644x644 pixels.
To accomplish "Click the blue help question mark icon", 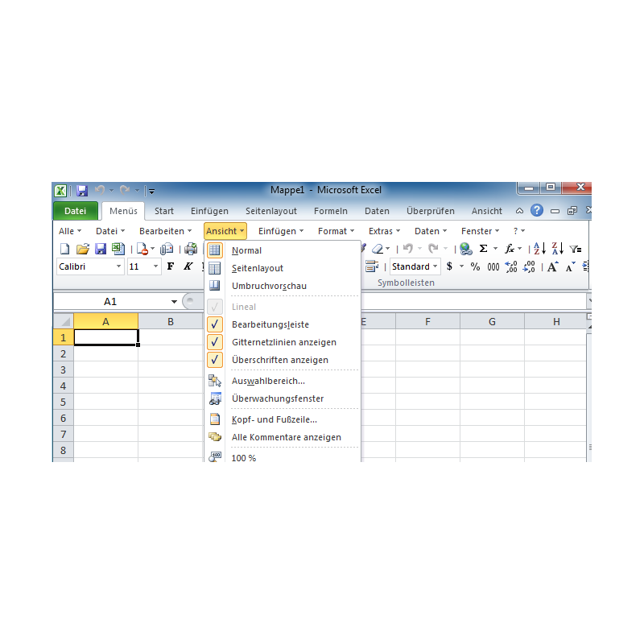I will (536, 210).
